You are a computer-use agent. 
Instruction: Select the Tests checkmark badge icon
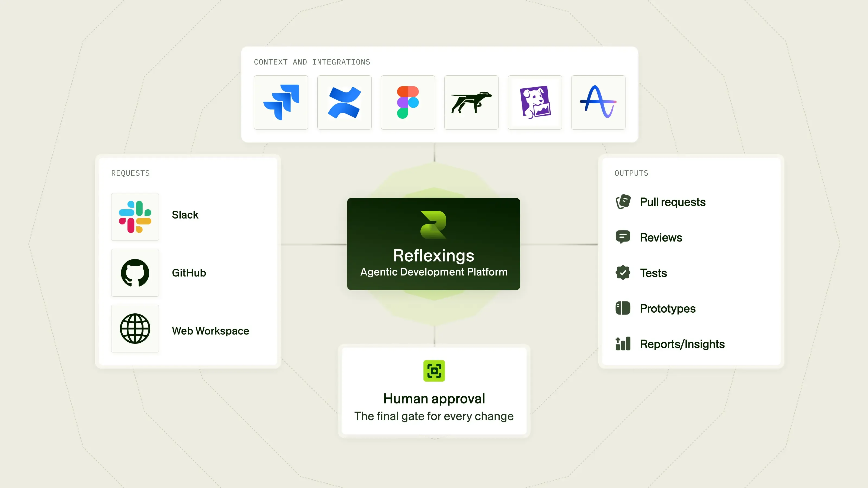tap(623, 272)
